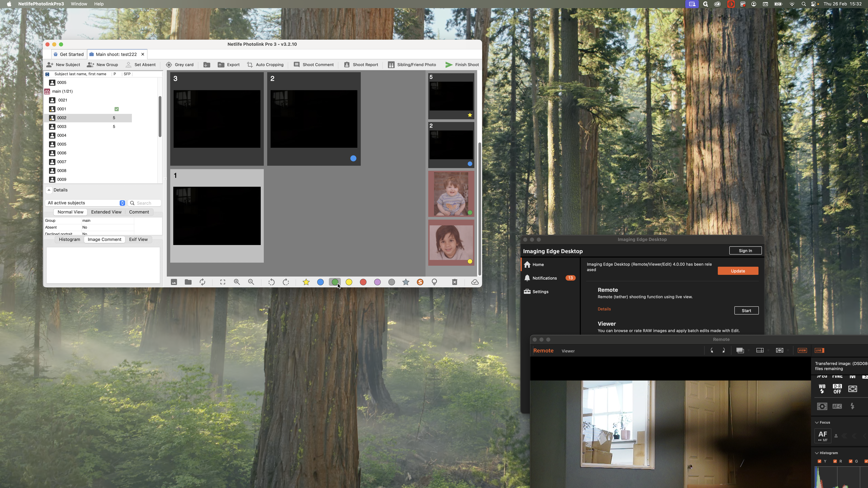Select the red color label swatch

363,282
